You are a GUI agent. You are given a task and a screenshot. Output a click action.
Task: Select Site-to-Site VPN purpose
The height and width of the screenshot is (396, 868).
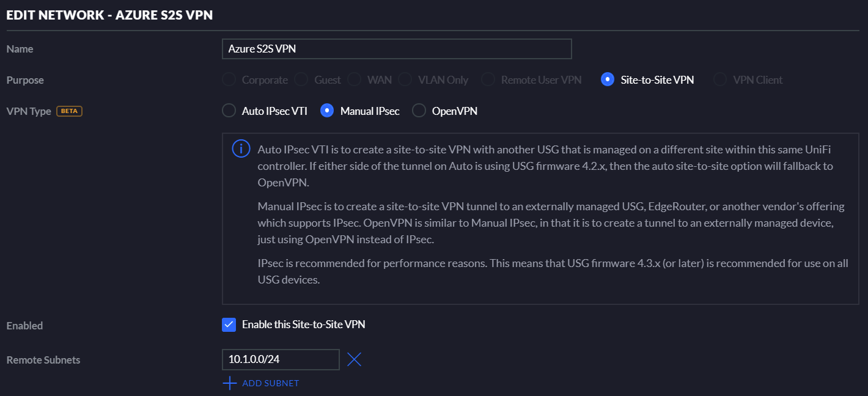pyautogui.click(x=608, y=79)
